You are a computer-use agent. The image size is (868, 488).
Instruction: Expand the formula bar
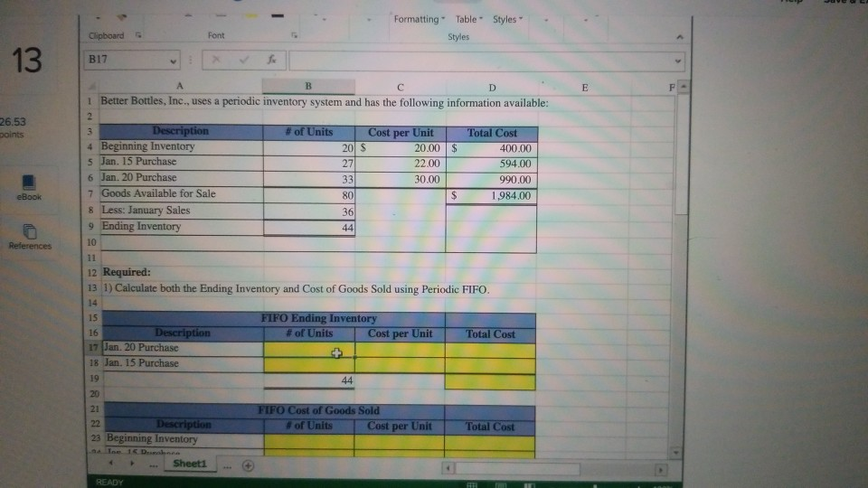677,61
